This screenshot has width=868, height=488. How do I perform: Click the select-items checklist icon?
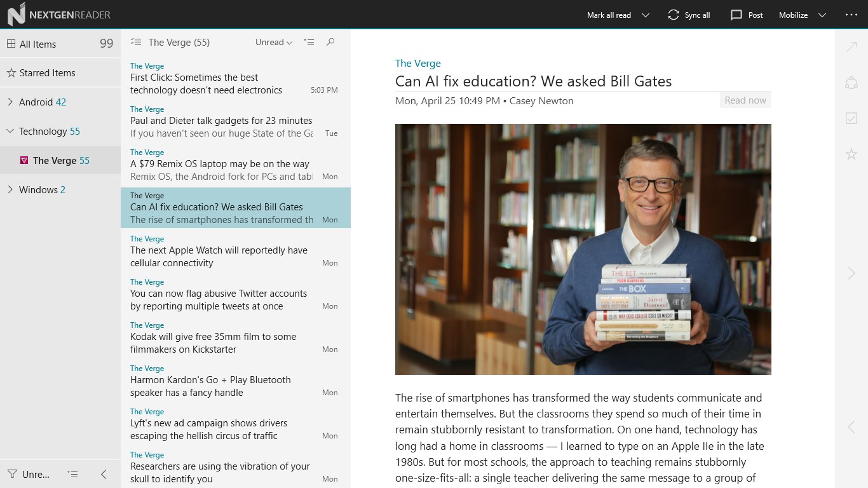click(309, 43)
